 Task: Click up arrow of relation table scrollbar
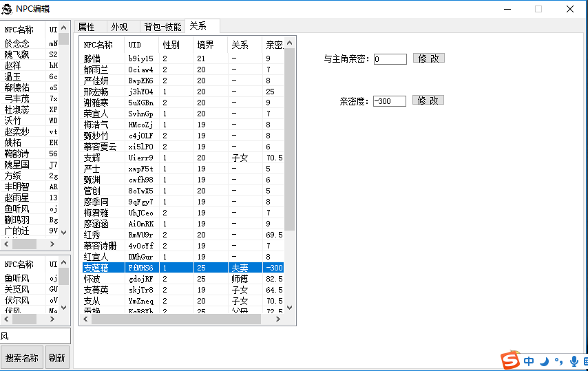(x=289, y=43)
